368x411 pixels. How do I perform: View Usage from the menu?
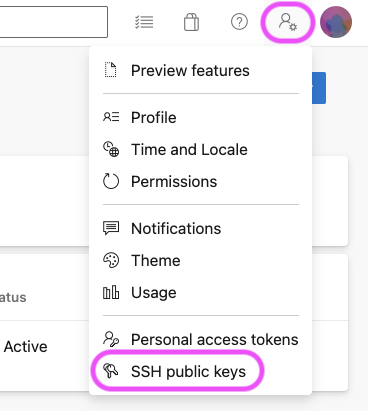pos(200,292)
